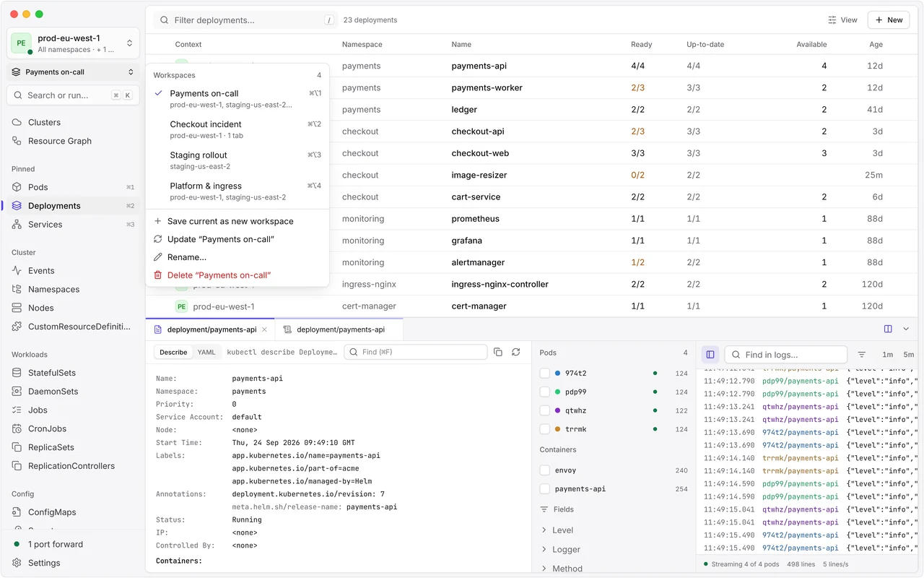Select Delete "Payments on-call" menu entry

(x=237, y=275)
